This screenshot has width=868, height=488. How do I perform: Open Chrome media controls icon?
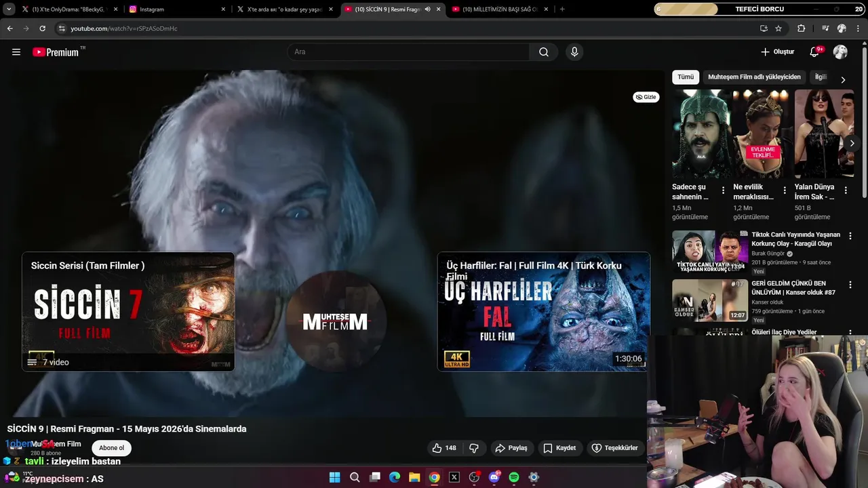tap(825, 28)
